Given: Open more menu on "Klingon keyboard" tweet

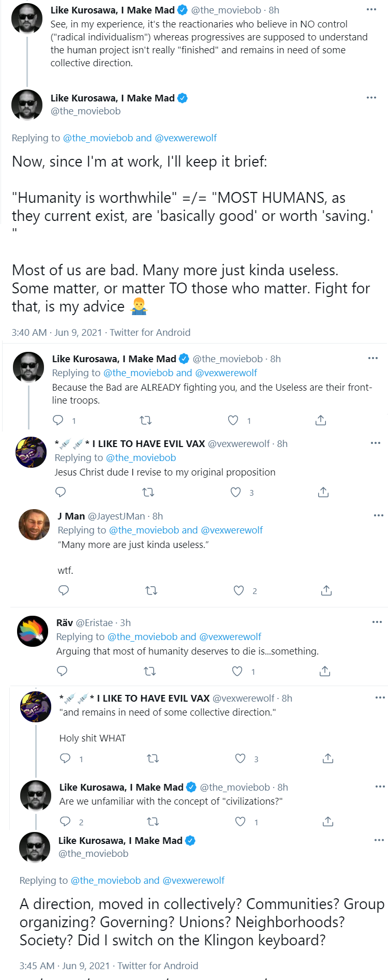Looking at the screenshot, I should (379, 840).
